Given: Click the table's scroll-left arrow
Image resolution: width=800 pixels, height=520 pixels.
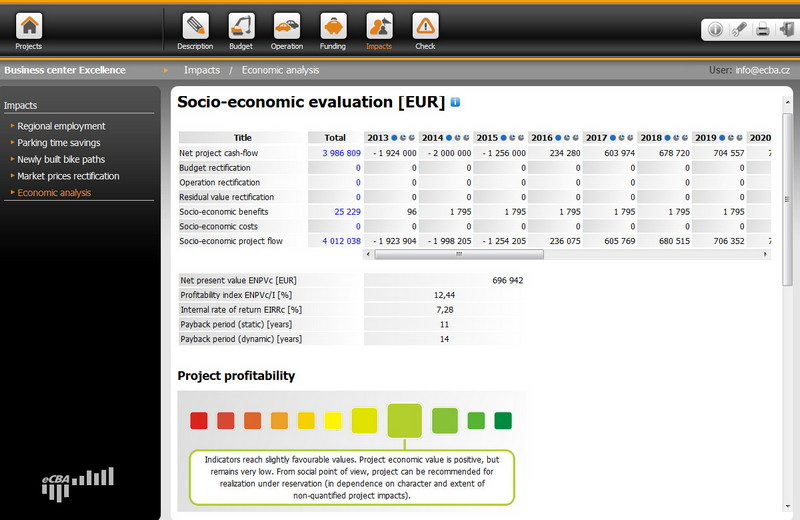Looking at the screenshot, I should [368, 254].
